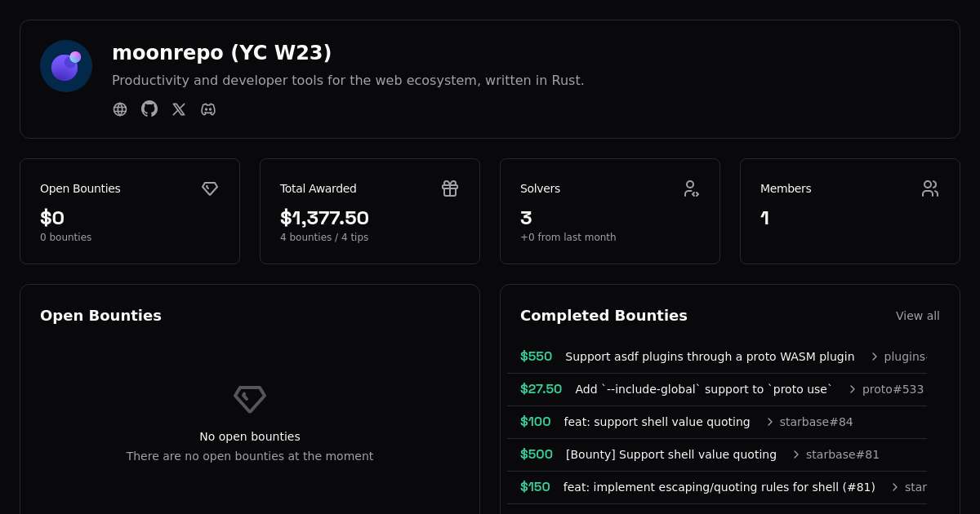This screenshot has width=980, height=514.
Task: Open the $27.50 include-global support bounty
Action: 703,389
